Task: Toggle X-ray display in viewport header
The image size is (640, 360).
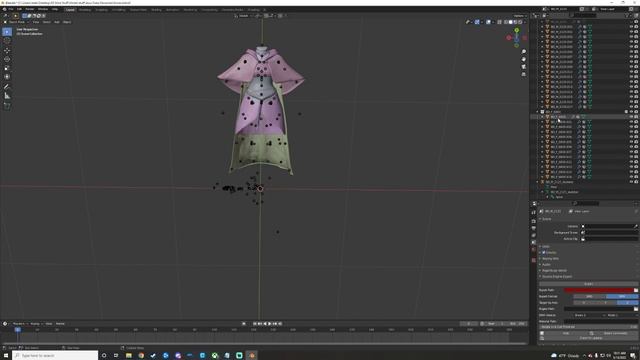Action: (500, 22)
